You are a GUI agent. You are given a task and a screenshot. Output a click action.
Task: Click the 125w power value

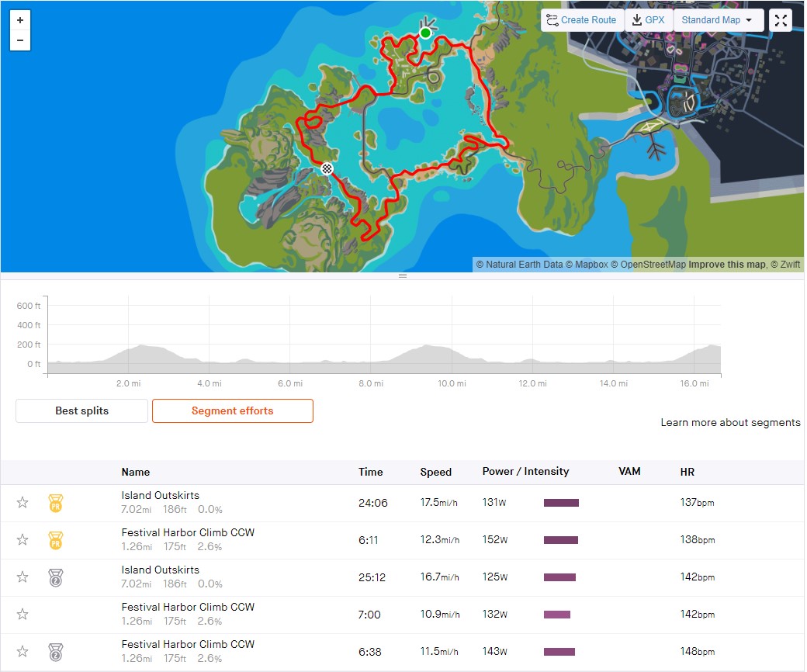496,577
